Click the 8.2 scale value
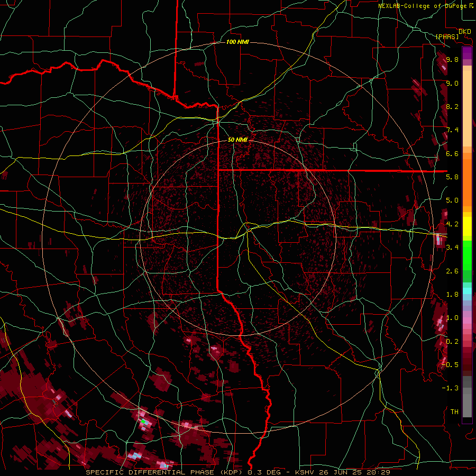This screenshot has height=476, width=476. (x=452, y=106)
